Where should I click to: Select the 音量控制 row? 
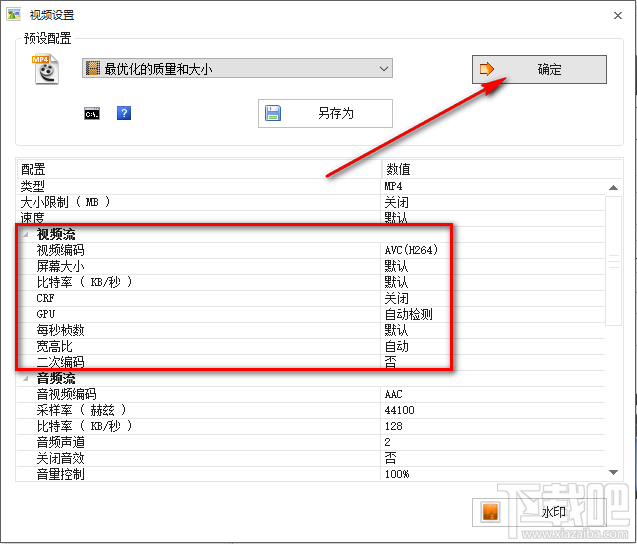[x=311, y=474]
